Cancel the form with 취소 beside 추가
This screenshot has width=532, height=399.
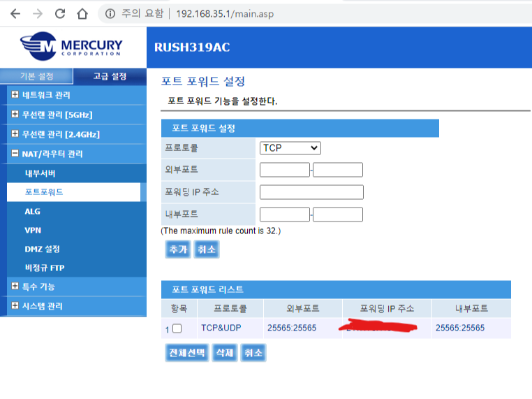coord(207,249)
